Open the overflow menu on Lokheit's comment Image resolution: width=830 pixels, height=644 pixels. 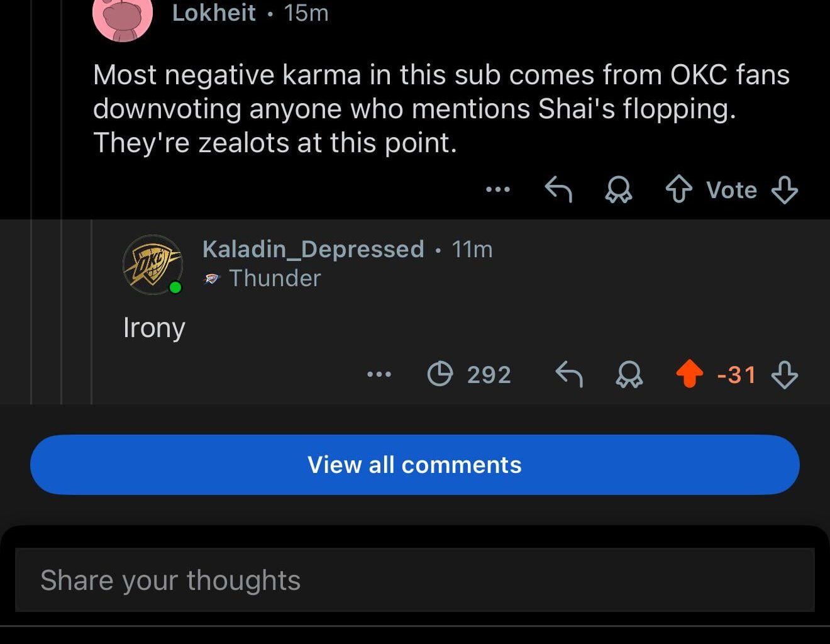point(497,189)
